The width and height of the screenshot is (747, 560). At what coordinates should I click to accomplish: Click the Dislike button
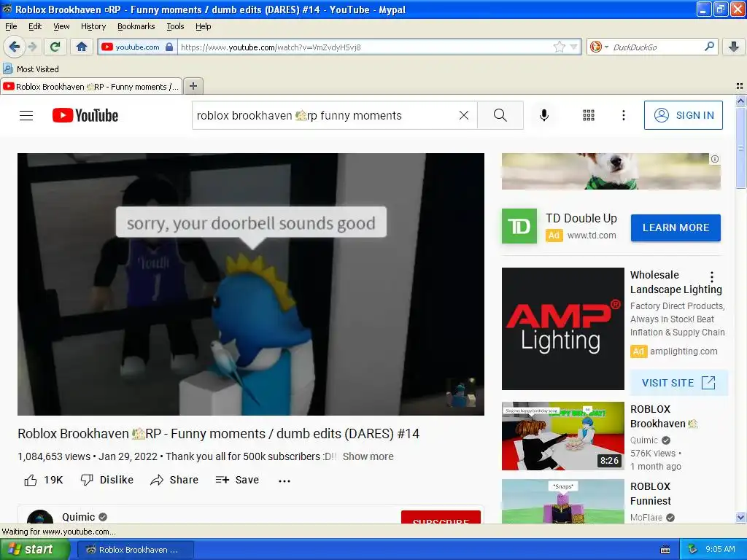point(107,480)
